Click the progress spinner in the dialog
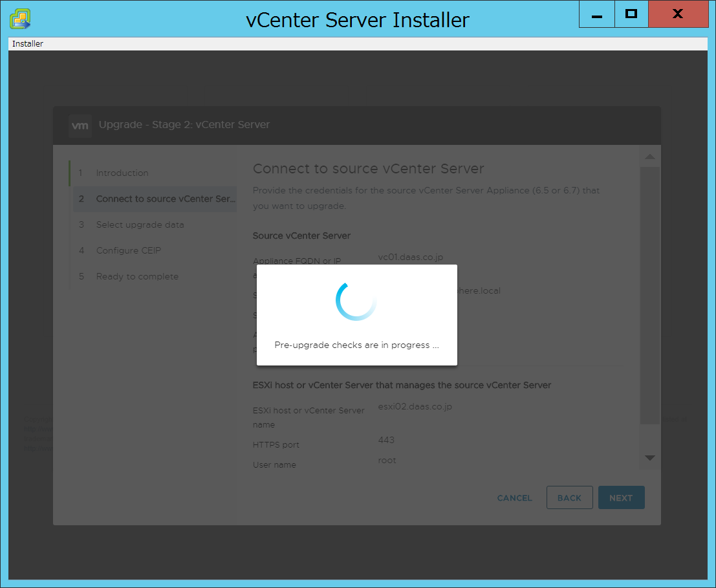 click(356, 301)
